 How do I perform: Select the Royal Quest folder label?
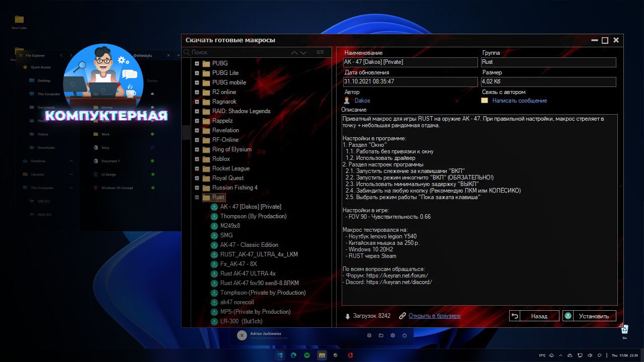pyautogui.click(x=228, y=178)
